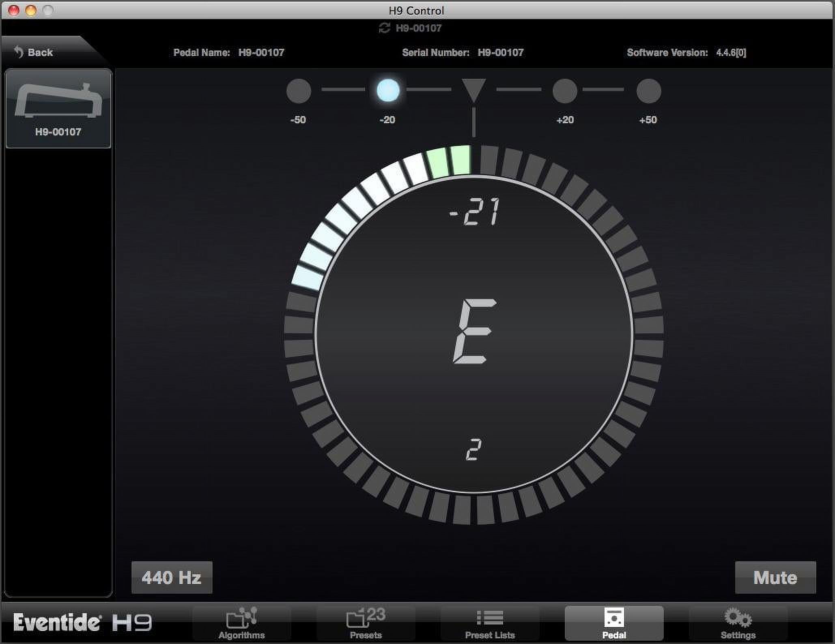Viewport: 835px width, 644px height.
Task: Mute the tuner output
Action: pos(775,577)
